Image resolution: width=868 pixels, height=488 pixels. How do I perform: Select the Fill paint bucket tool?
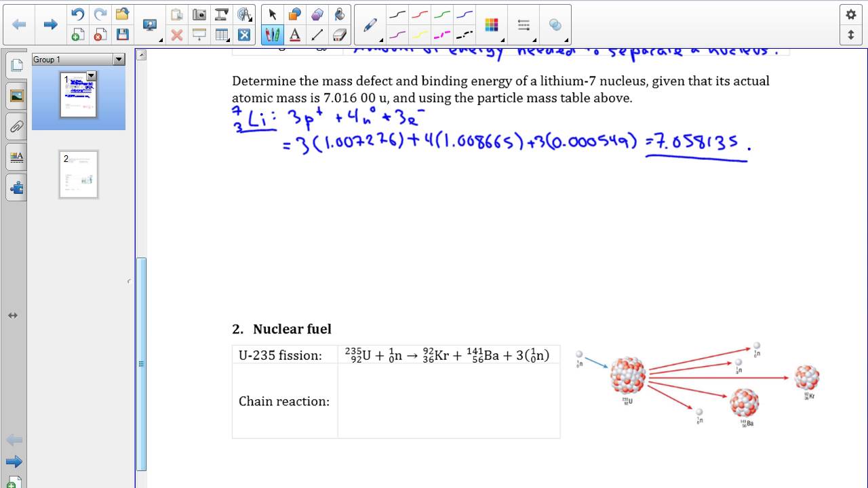[339, 14]
